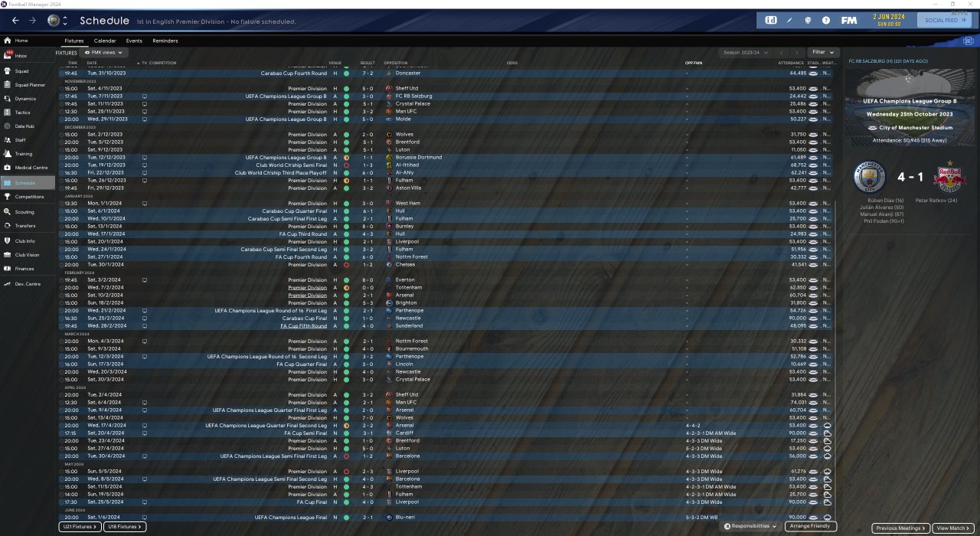Open Scouting in the sidebar
Image resolution: width=980 pixels, height=536 pixels.
click(x=28, y=212)
